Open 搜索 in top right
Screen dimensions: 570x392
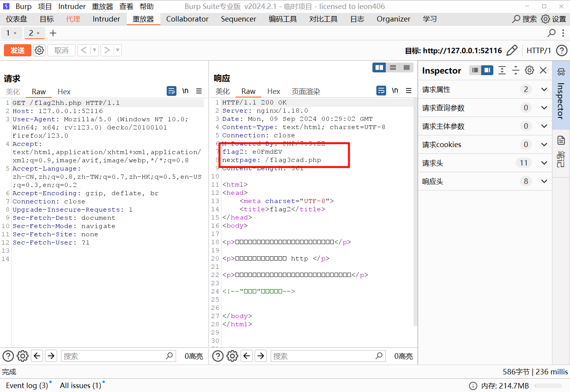[x=525, y=19]
